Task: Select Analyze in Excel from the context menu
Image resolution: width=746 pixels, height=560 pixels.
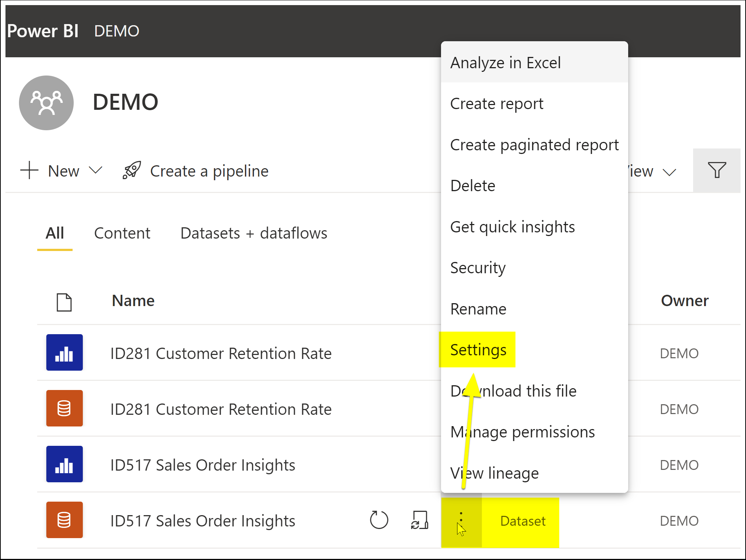Action: click(x=534, y=63)
